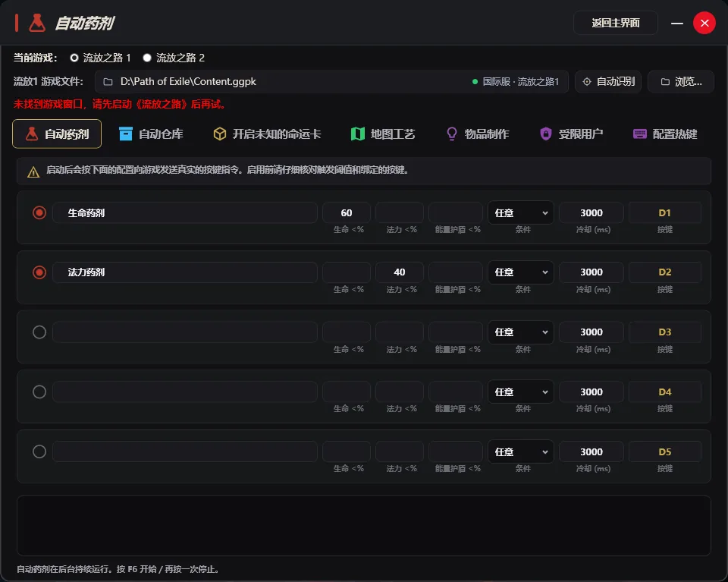Screen dimensions: 728x582
Task: Enable the flask row bound to D3
Action: (x=39, y=332)
